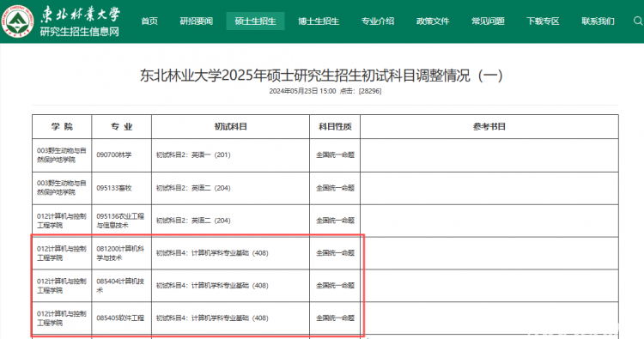This screenshot has width=644, height=339.
Task: Click 全国统一命题 in 095133畜牧 row
Action: coord(335,188)
